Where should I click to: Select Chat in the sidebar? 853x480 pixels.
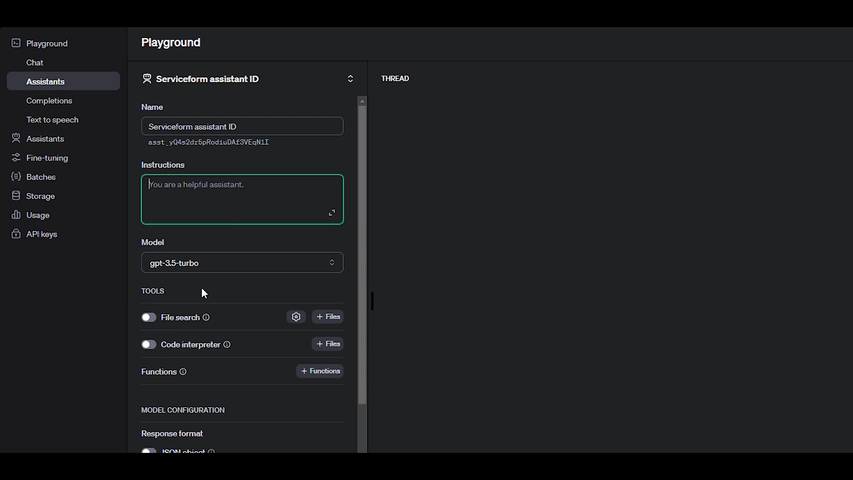click(x=35, y=63)
